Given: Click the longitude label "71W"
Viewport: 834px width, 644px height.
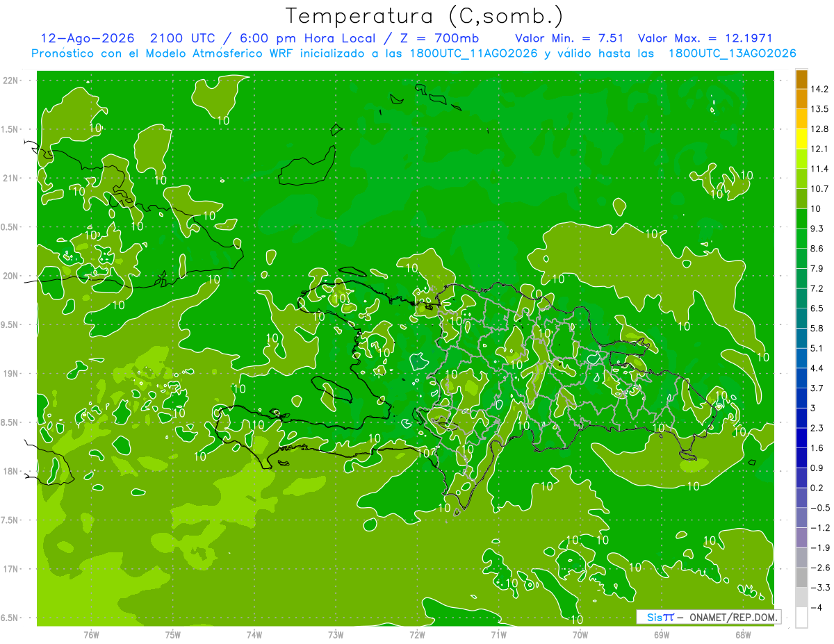Looking at the screenshot, I should click(x=498, y=634).
